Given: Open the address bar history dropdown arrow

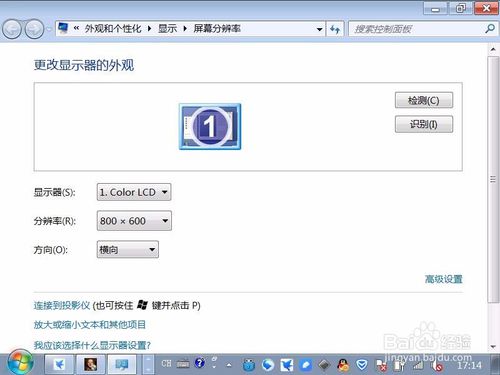Looking at the screenshot, I should (x=319, y=29).
